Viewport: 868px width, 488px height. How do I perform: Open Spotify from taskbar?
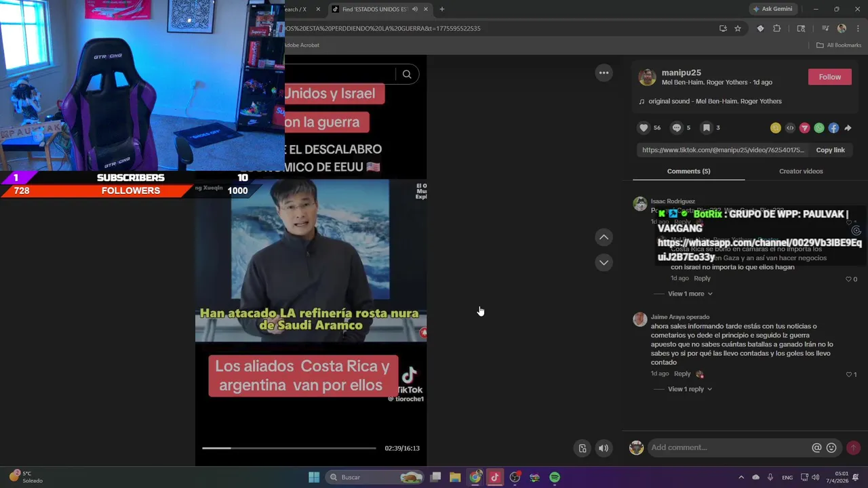[555, 477]
